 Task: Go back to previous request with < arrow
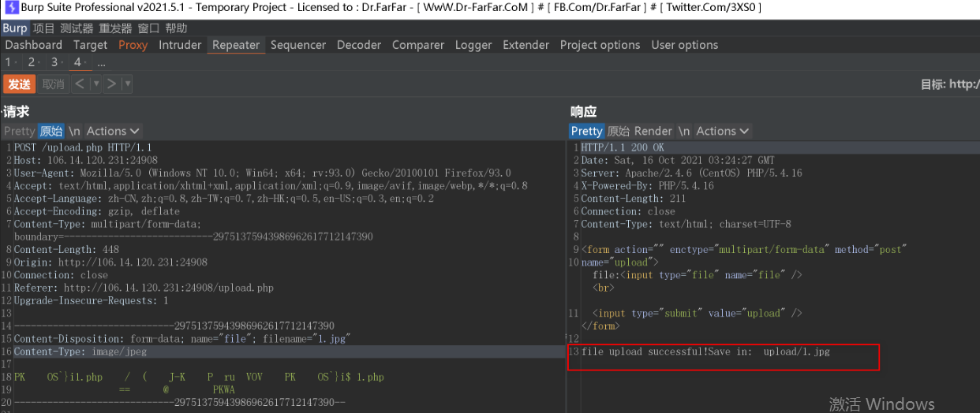[80, 84]
